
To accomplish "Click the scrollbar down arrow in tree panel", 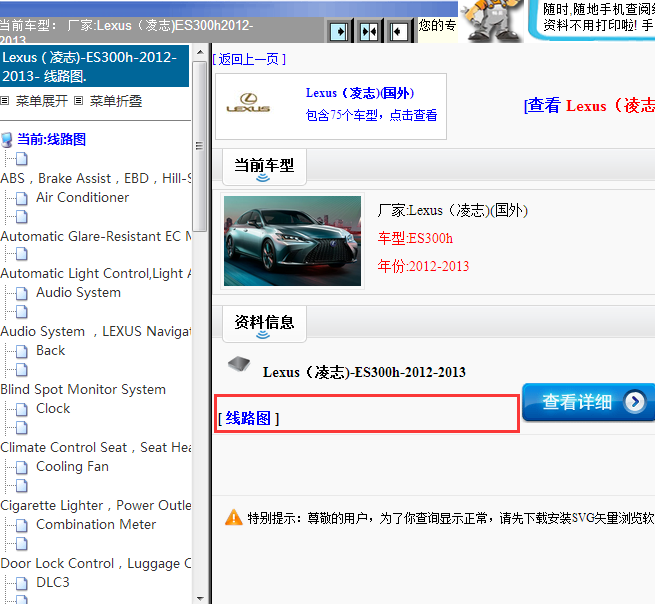I will [x=200, y=599].
